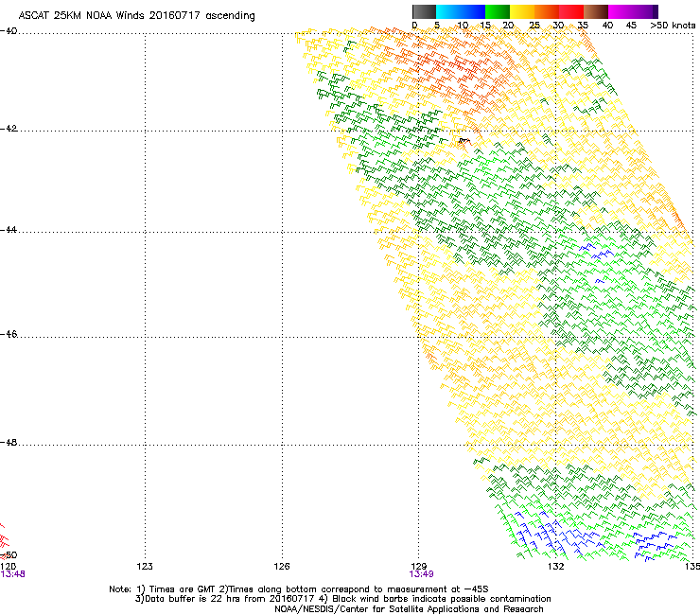Select the yellow 20-25 knots legend segment
This screenshot has width=700, height=615.
[x=522, y=11]
